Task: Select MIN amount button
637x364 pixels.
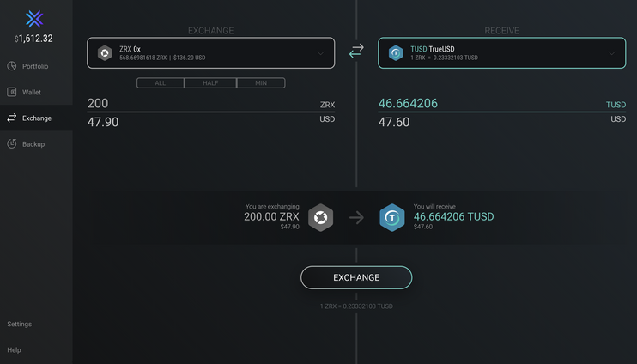Action: coord(261,83)
